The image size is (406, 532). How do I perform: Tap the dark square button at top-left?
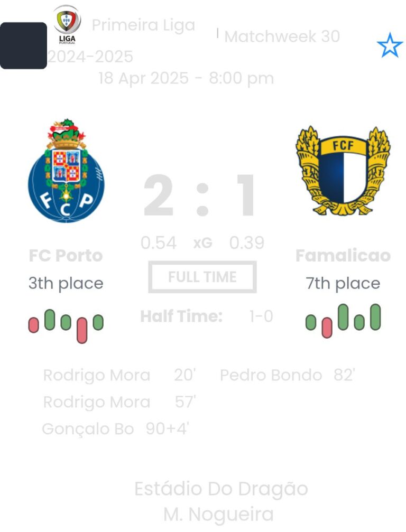pyautogui.click(x=23, y=45)
